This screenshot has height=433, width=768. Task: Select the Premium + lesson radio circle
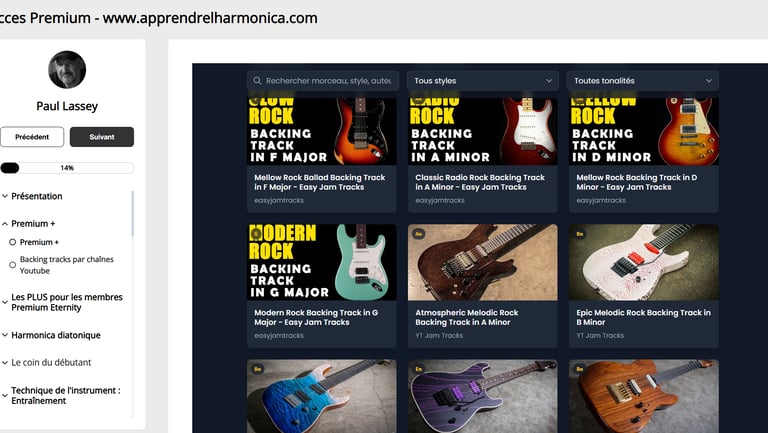[x=13, y=242]
